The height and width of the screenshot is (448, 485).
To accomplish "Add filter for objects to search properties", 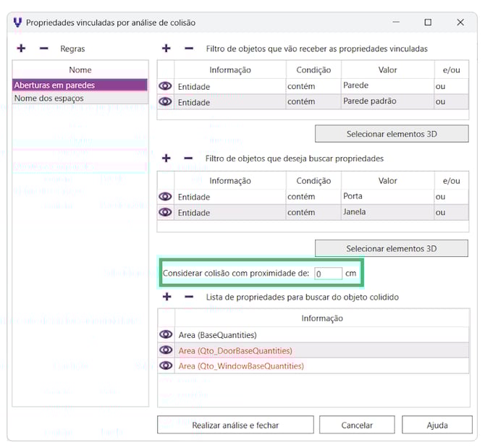I will [x=166, y=158].
